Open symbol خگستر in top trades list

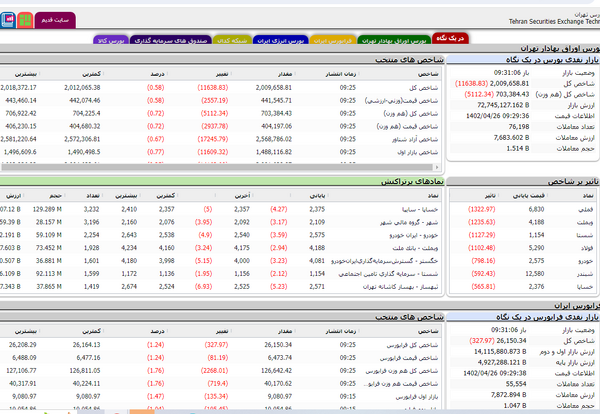385,261
